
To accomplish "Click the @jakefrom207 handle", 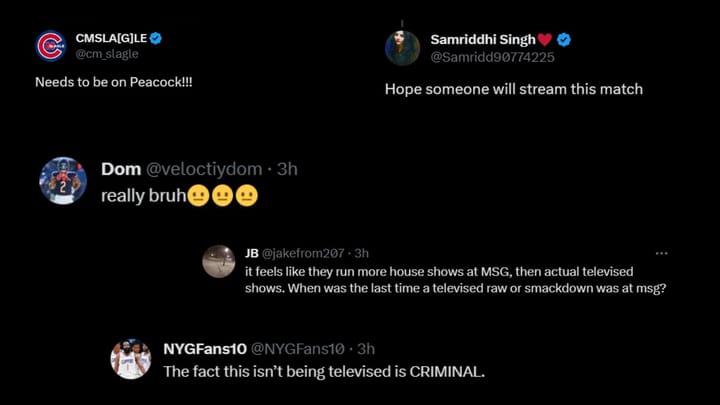I will click(306, 253).
